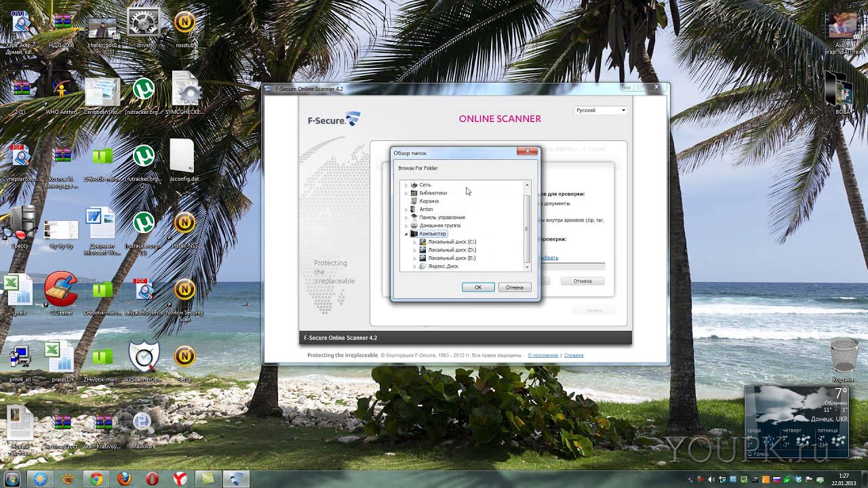This screenshot has width=868, height=488.
Task: Close the Обзор папок dialog
Action: point(527,152)
